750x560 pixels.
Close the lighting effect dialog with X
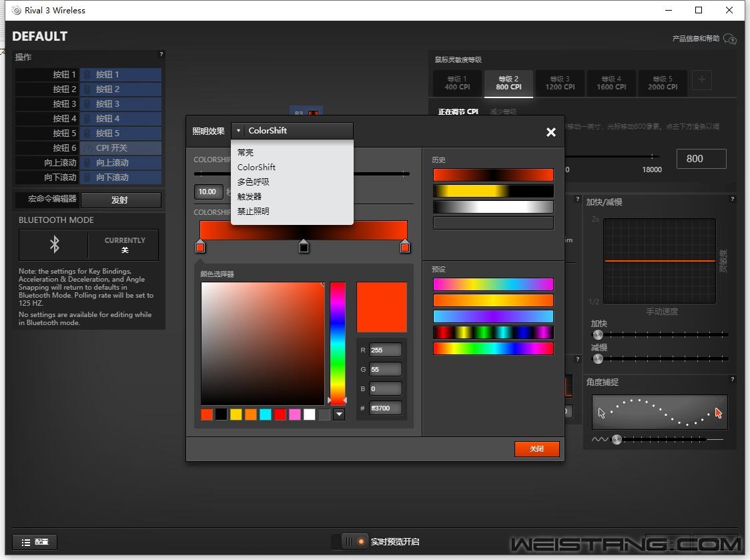point(551,132)
